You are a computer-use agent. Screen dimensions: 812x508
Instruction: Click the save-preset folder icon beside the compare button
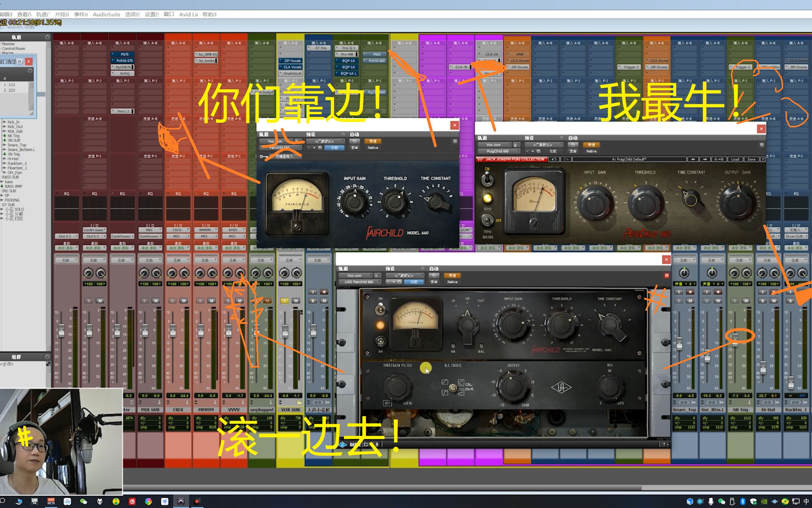coord(320,147)
